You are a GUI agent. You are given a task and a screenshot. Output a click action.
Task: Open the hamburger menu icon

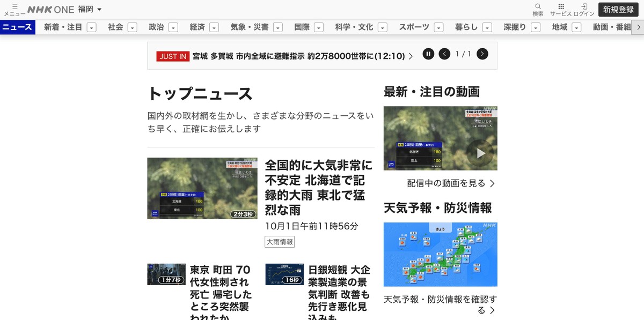(x=14, y=6)
